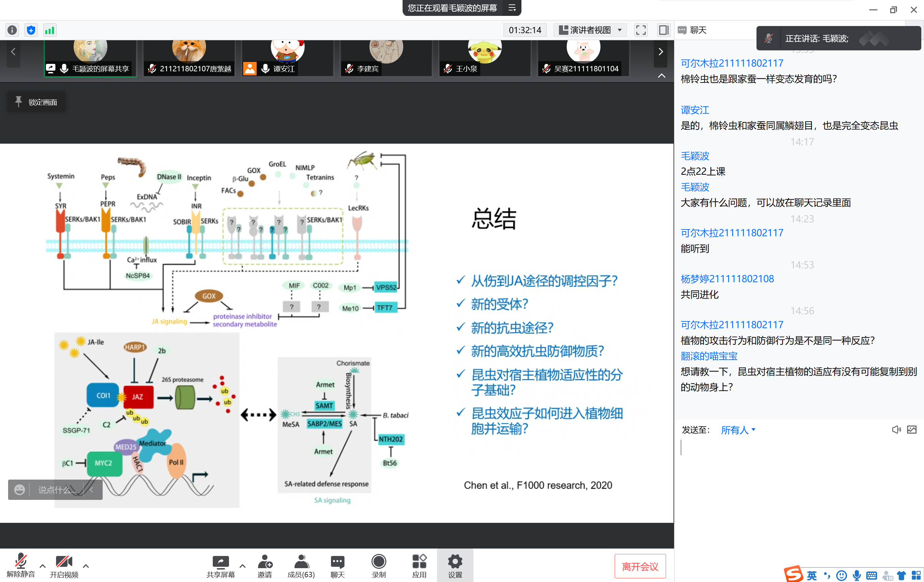Click the 离开会议 leave meeting button
The image size is (924, 582).
coord(640,566)
